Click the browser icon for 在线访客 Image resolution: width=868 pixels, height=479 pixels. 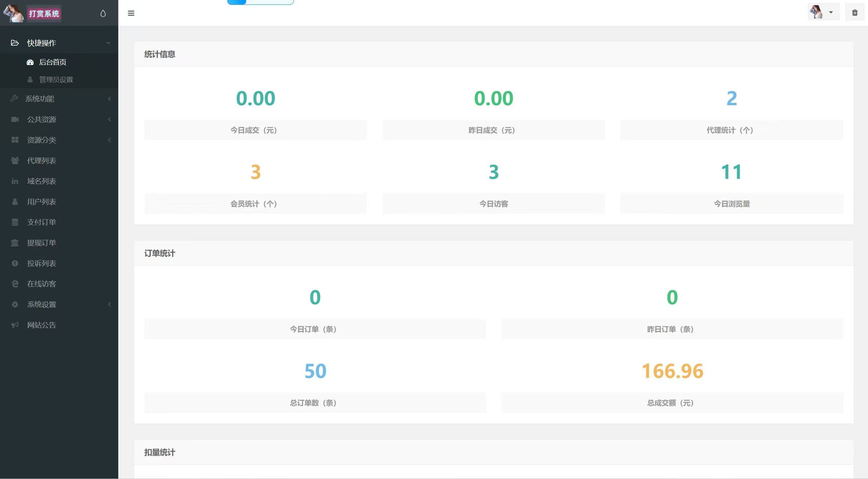click(x=15, y=284)
